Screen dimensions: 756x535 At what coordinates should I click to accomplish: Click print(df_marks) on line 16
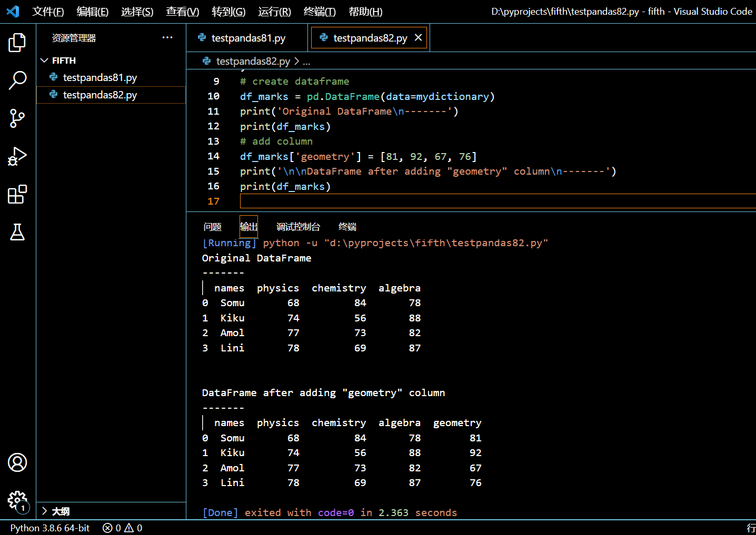coord(285,187)
